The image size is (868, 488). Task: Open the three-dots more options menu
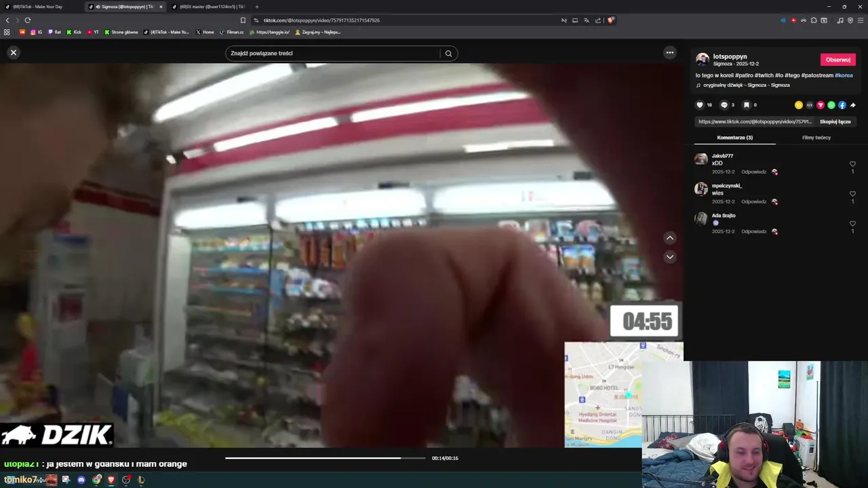click(x=670, y=53)
